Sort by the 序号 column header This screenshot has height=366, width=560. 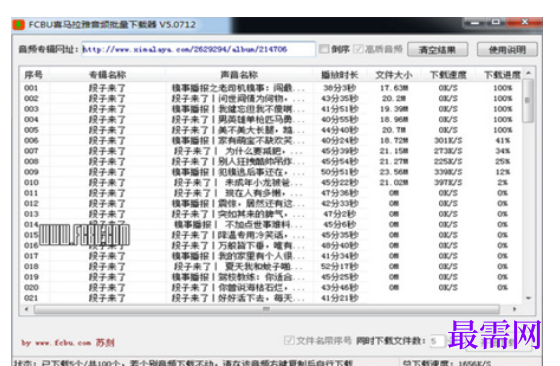click(34, 75)
